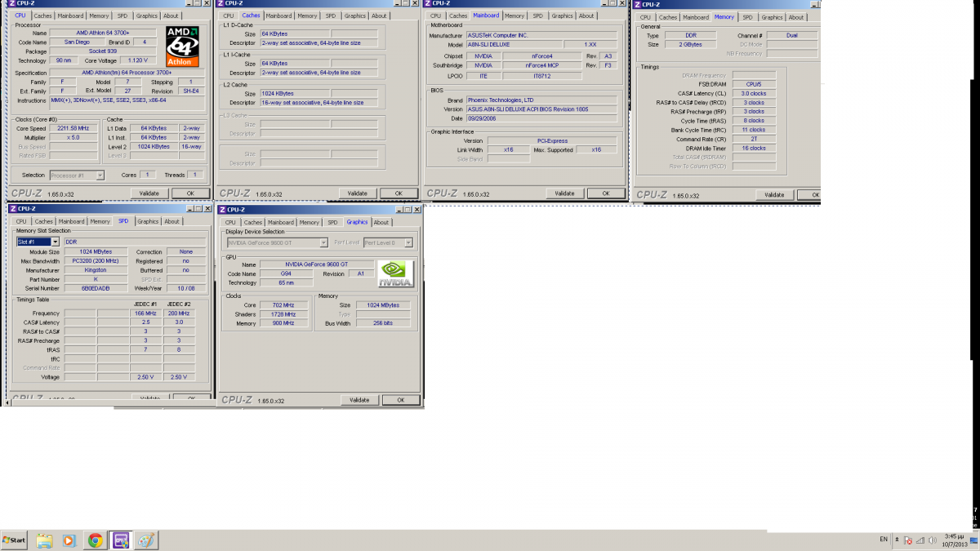
Task: Click the Core Speed value 2211.58 MHz
Action: point(73,128)
